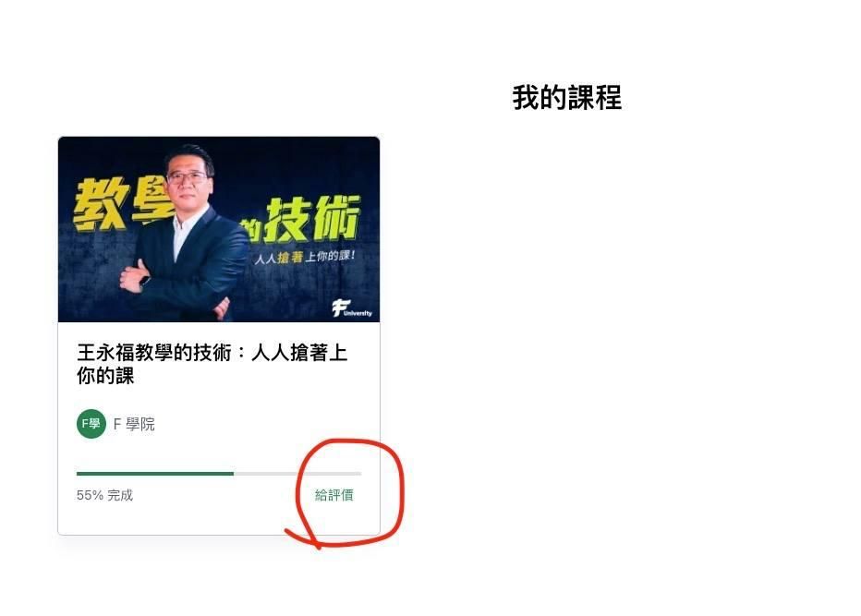Screen dimensions: 861x616
Task: Click the gray unfilled progress bar portion
Action: 297,473
